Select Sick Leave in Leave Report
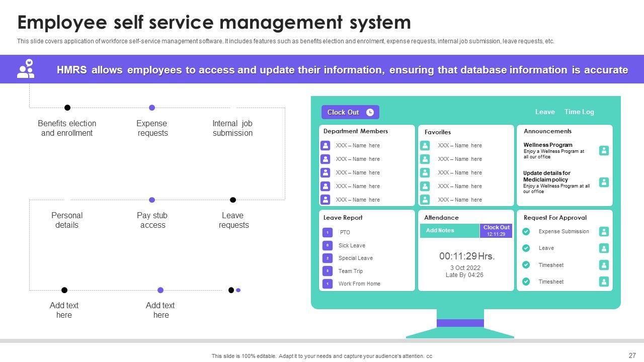 (352, 245)
